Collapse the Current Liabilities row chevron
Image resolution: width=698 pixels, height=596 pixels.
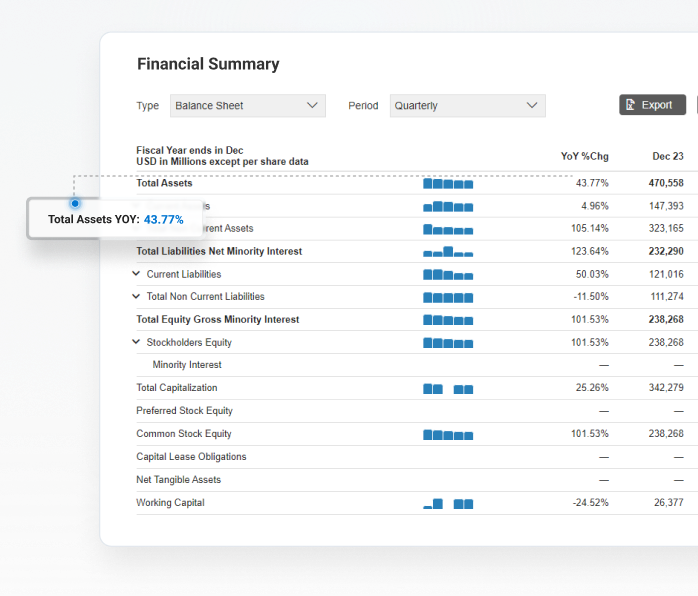coord(137,274)
